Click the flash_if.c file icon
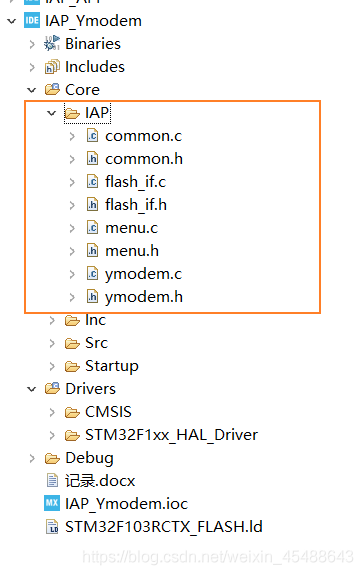The image size is (363, 575). coord(92,182)
